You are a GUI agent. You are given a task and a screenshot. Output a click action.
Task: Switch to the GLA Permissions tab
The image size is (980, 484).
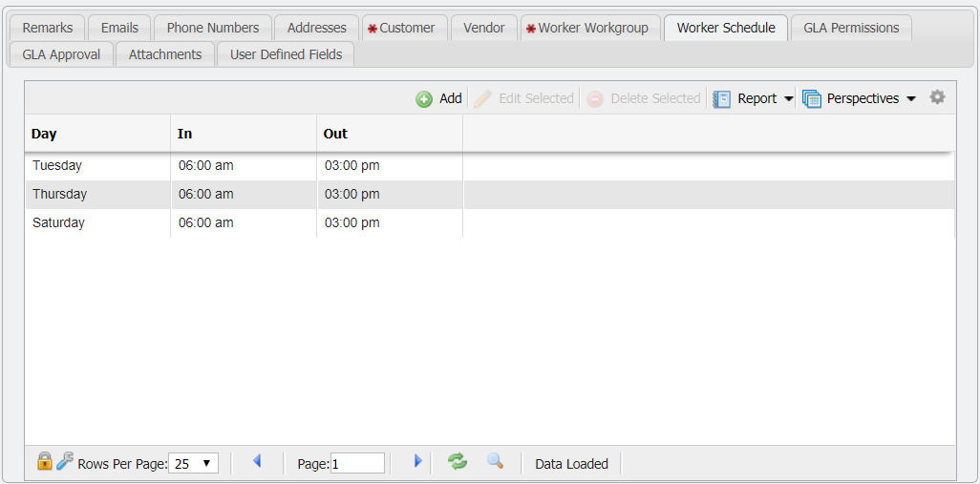850,28
